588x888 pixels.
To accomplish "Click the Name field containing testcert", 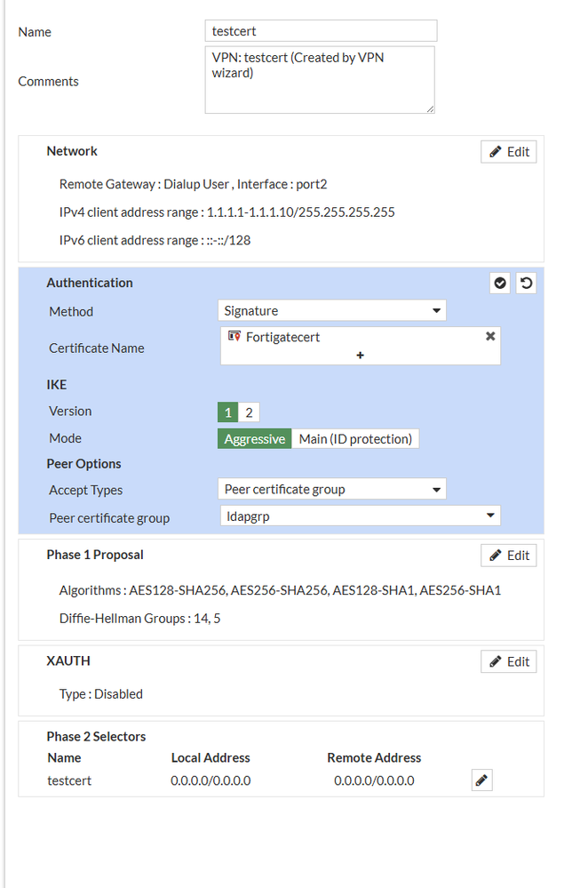I will [x=321, y=31].
